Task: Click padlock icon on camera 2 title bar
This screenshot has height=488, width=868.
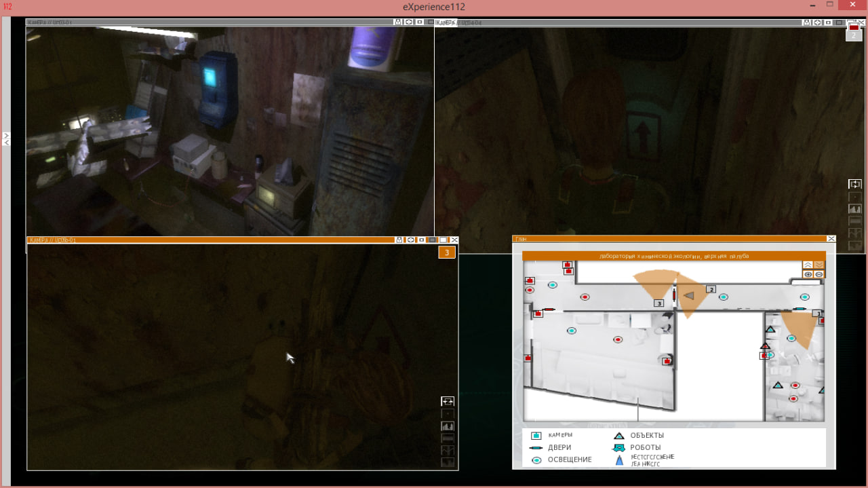Action: tap(806, 22)
